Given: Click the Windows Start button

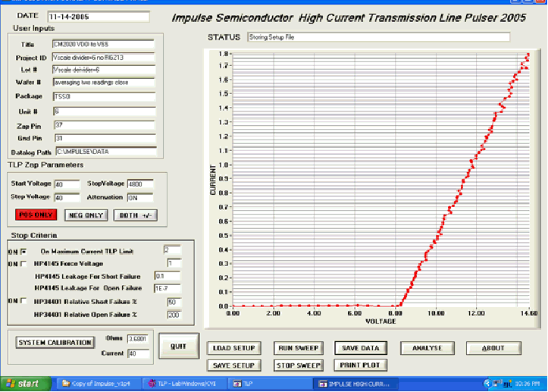Looking at the screenshot, I should [x=21, y=384].
